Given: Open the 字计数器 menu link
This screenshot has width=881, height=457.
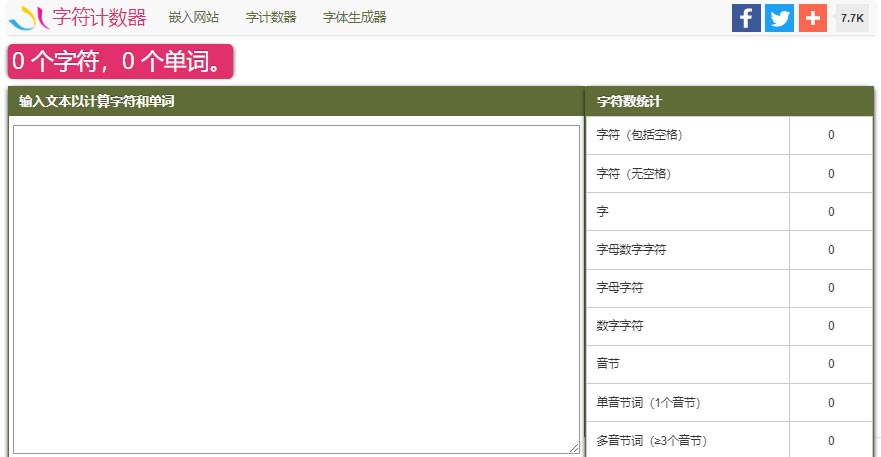Looking at the screenshot, I should pos(271,17).
